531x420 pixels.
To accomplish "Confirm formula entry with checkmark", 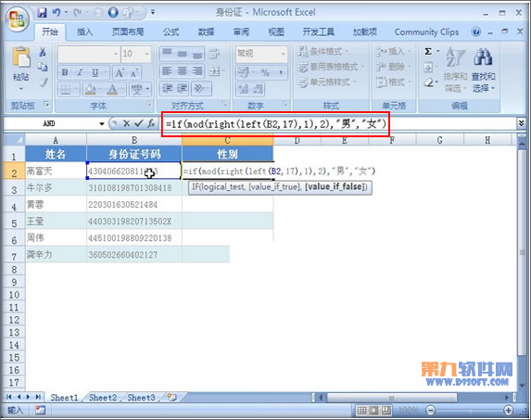I will (138, 123).
